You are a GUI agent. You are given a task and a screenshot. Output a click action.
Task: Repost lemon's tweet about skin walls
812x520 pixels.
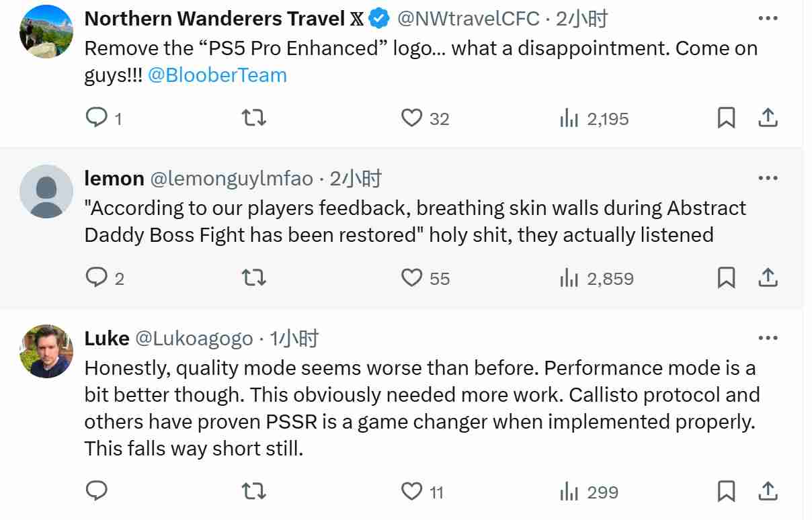pyautogui.click(x=253, y=278)
